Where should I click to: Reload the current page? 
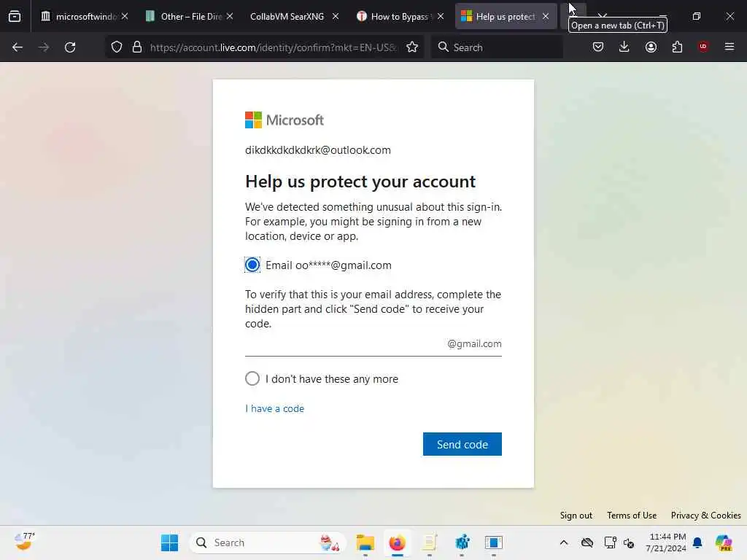[70, 47]
